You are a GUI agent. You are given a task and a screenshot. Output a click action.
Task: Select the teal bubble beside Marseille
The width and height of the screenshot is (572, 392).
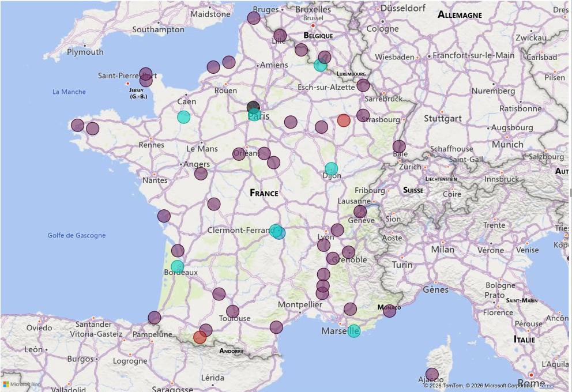click(354, 331)
